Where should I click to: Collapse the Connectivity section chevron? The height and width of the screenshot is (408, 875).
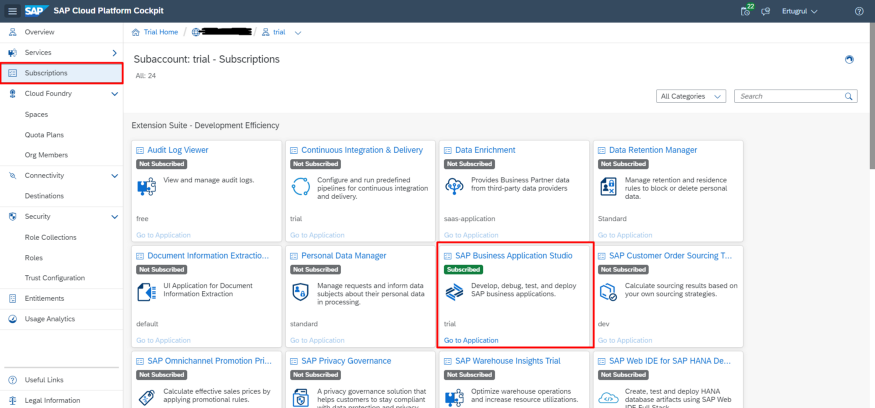(x=114, y=176)
